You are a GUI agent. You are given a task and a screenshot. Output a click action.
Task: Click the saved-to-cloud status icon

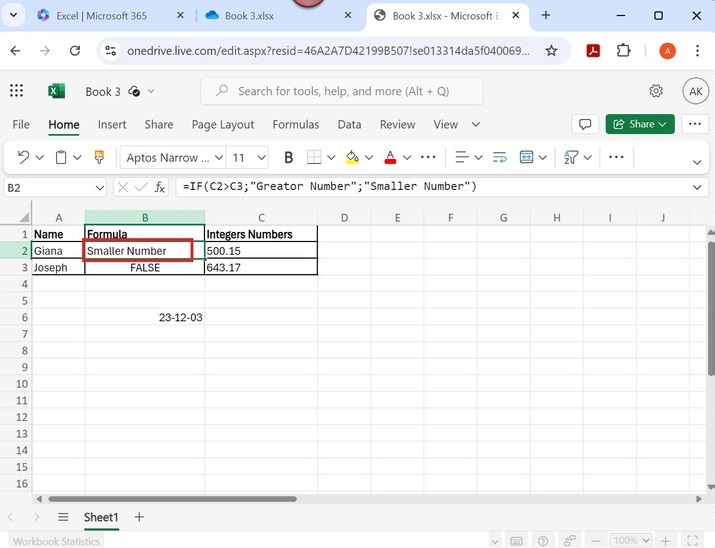(134, 91)
